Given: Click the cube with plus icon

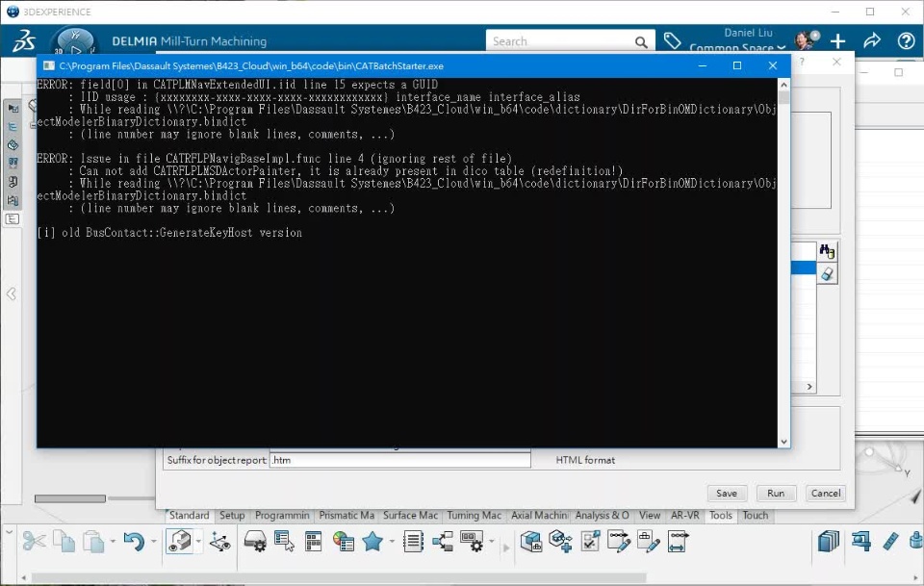Looking at the screenshot, I should pyautogui.click(x=560, y=541).
